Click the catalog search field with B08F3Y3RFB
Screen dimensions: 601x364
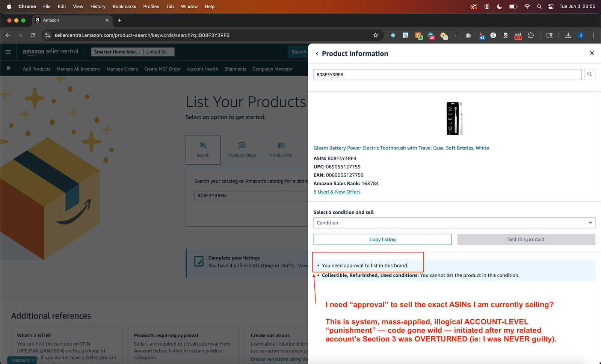coord(251,196)
